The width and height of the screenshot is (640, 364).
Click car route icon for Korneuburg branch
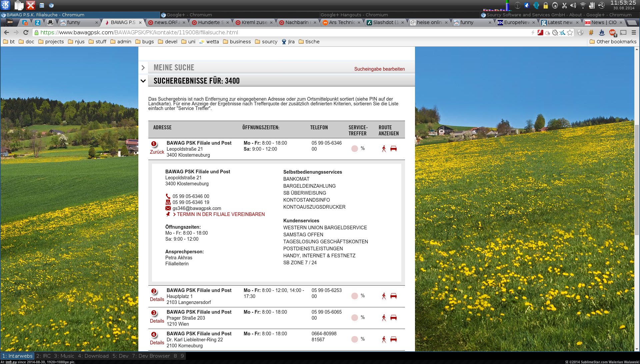point(393,339)
